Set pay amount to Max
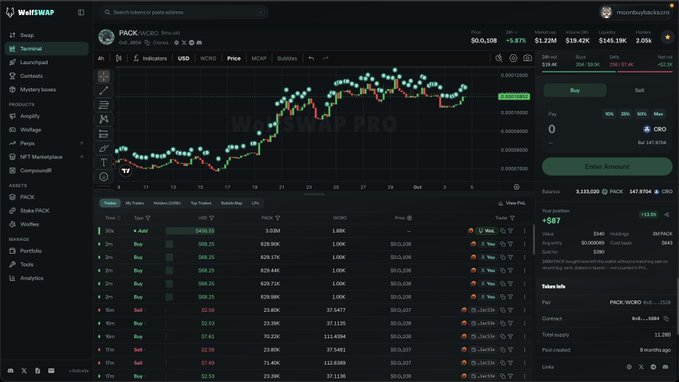Screen dimensions: 679x382 click(658, 114)
